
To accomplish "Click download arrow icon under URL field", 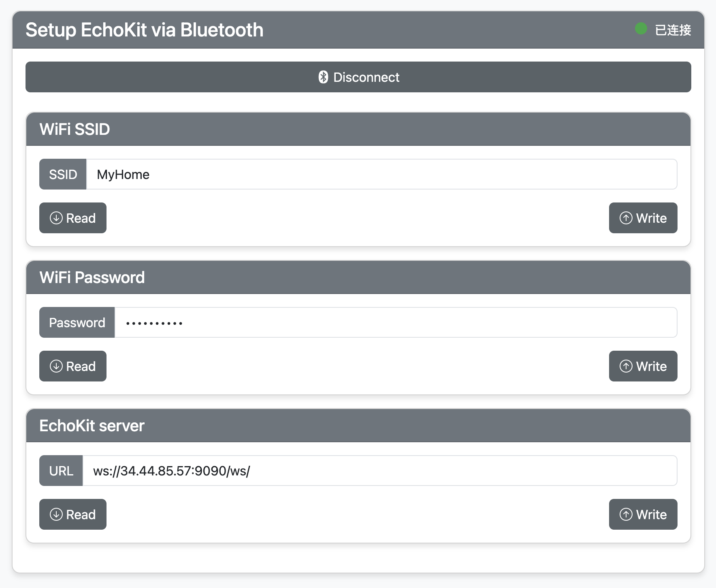I will 56,514.
